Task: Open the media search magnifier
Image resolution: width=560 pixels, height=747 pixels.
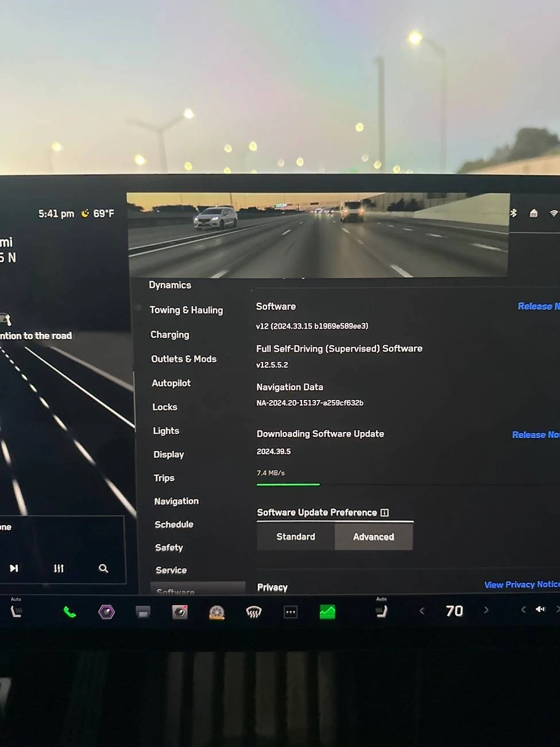Action: pyautogui.click(x=103, y=568)
